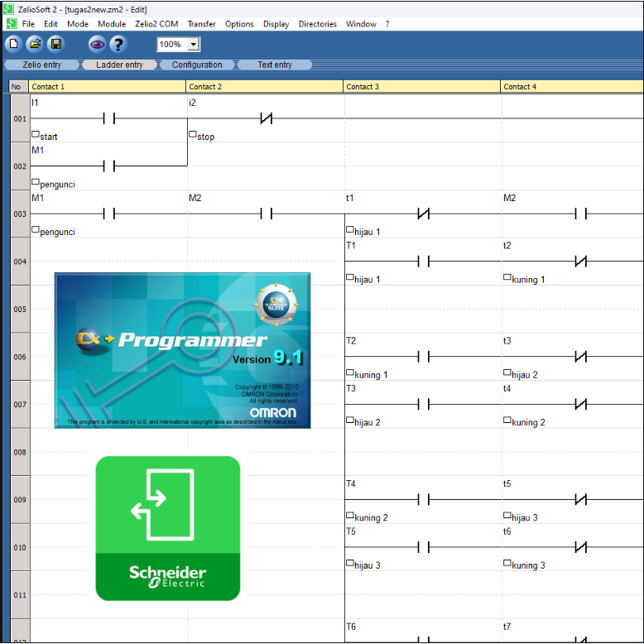This screenshot has width=644, height=644.
Task: Toggle the kuning 2 checkbox on line 007
Action: (507, 420)
